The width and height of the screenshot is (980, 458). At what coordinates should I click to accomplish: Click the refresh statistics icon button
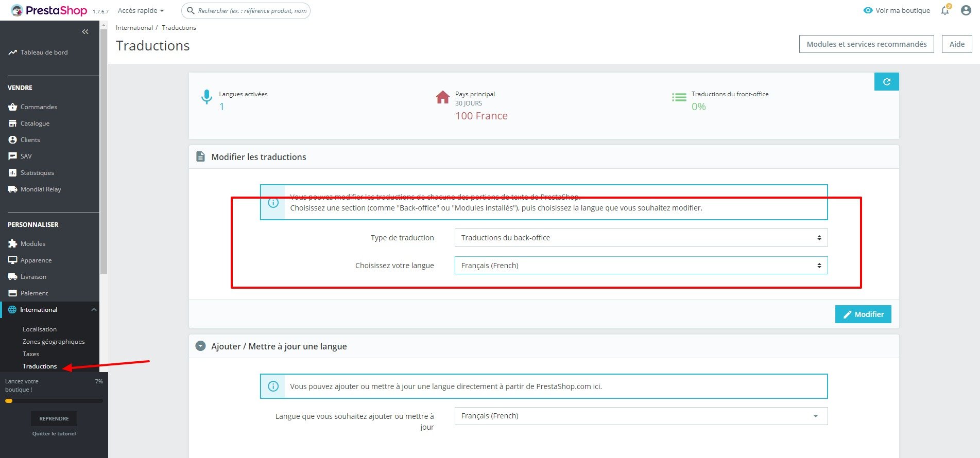click(886, 82)
